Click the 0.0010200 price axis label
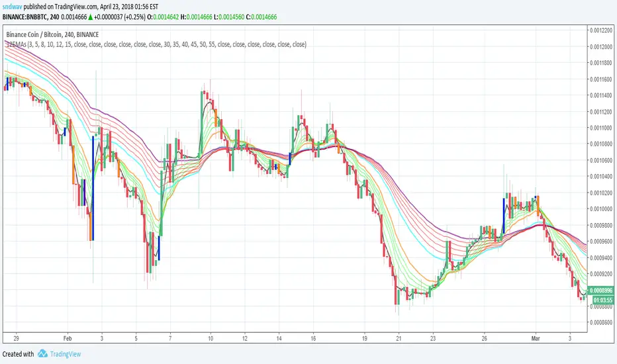 click(601, 193)
